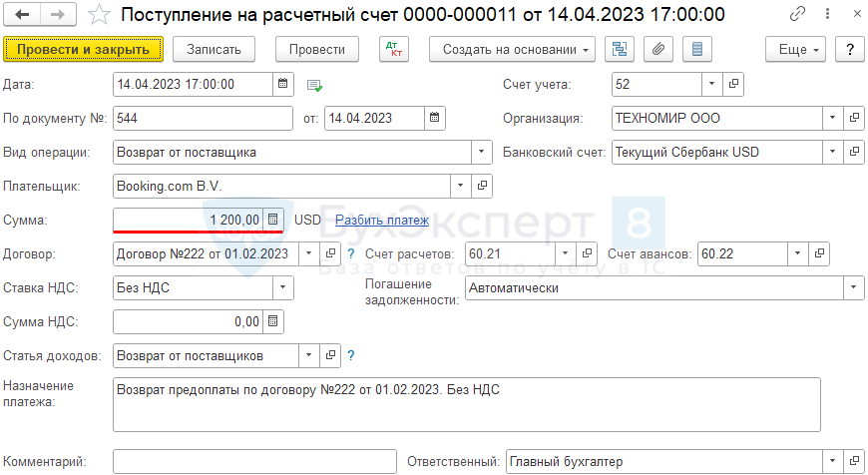The height and width of the screenshot is (475, 868).
Task: Click the Провести button
Action: click(317, 49)
